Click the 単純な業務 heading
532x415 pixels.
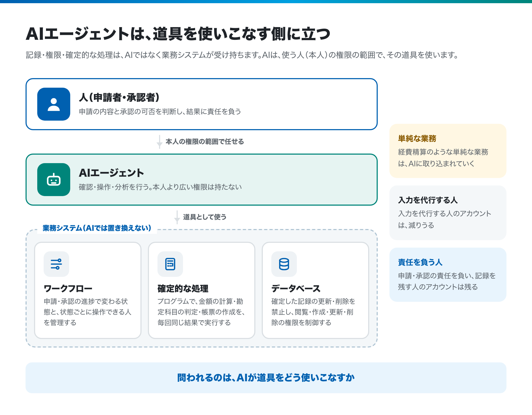tap(417, 138)
